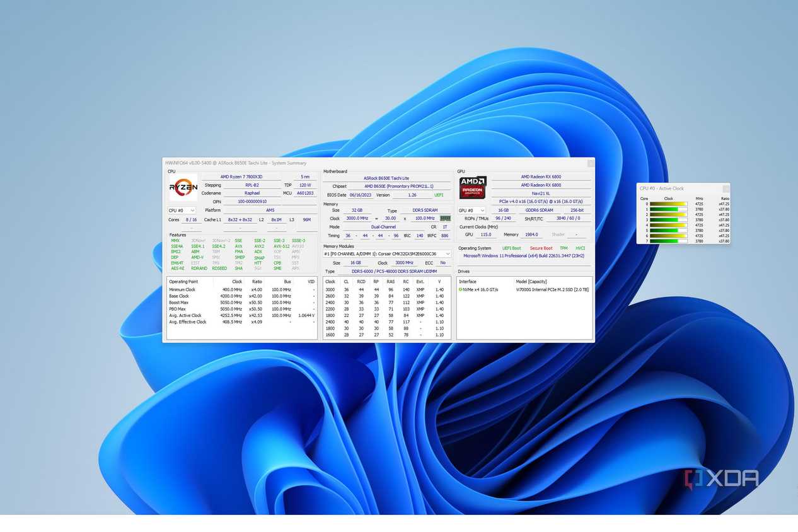798x532 pixels.
Task: Click motherboard name ASRock B650E Taichi Lite
Action: pos(386,178)
